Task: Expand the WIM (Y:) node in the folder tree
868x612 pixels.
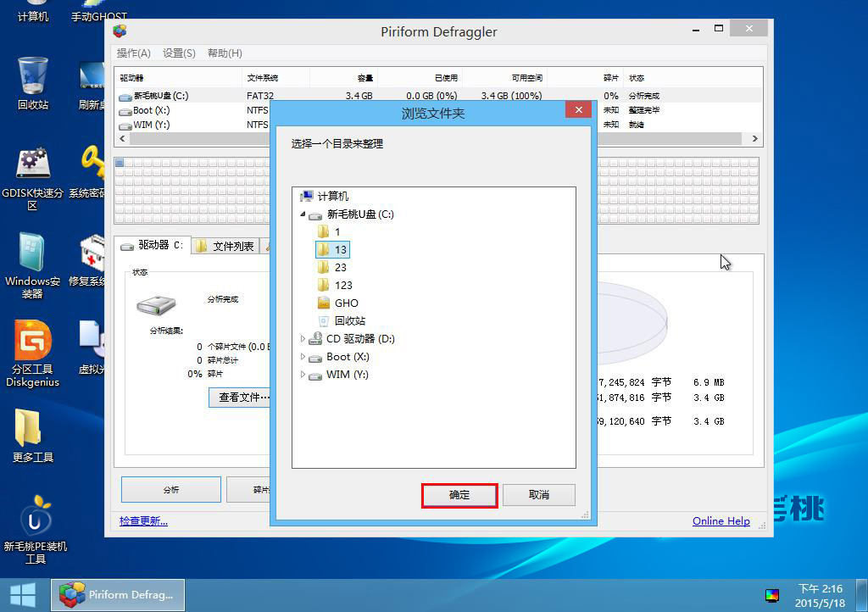Action: click(x=303, y=374)
